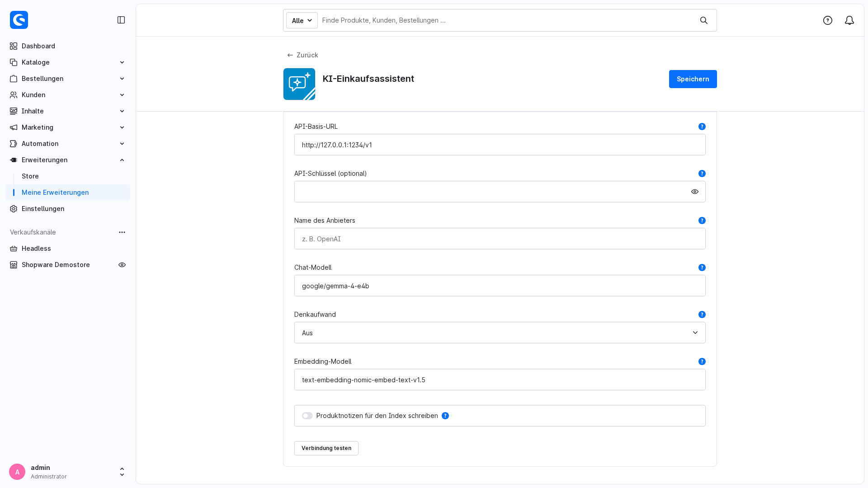Viewport: 868px width, 488px height.
Task: Expand the admin user menu
Action: pyautogui.click(x=122, y=472)
